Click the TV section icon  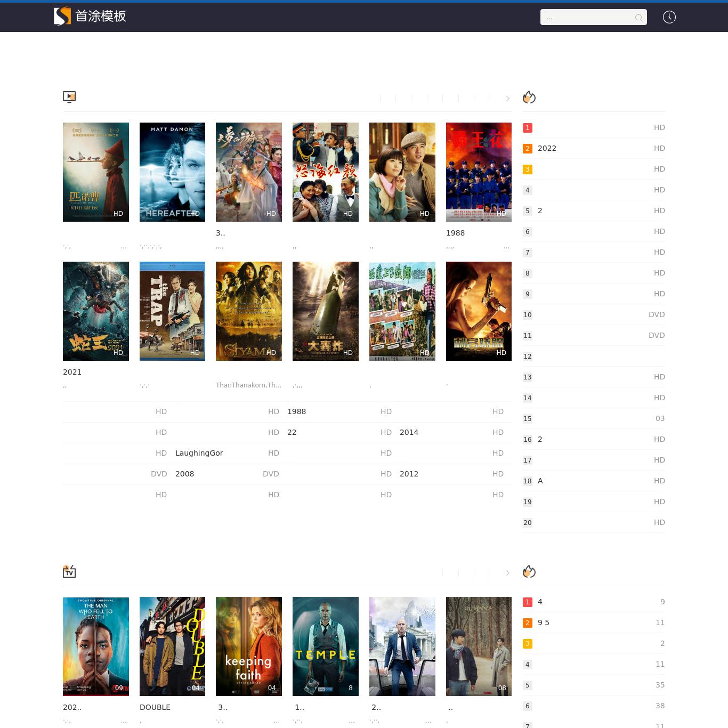pyautogui.click(x=69, y=571)
